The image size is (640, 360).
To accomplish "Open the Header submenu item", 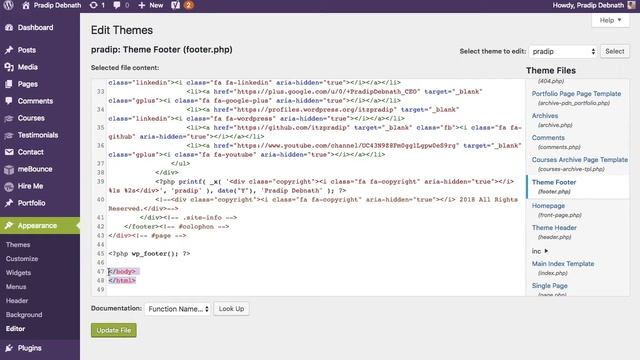I will (17, 300).
